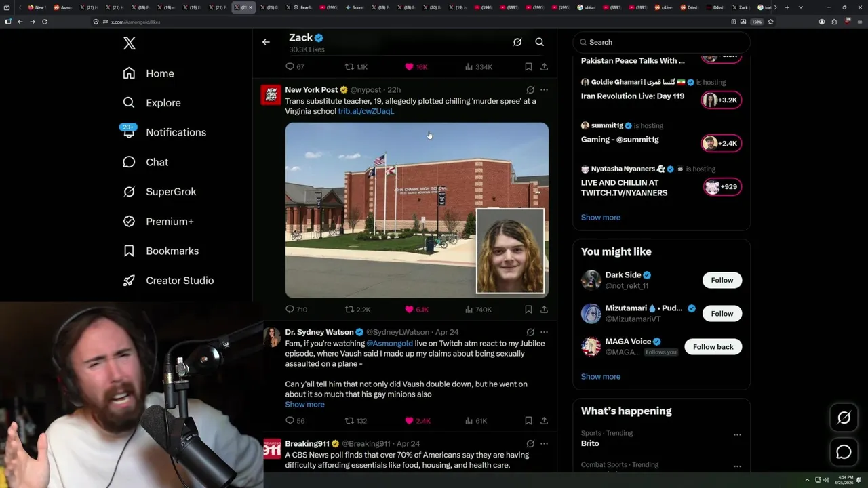Open the More menu on New York Post tweet

click(x=544, y=89)
